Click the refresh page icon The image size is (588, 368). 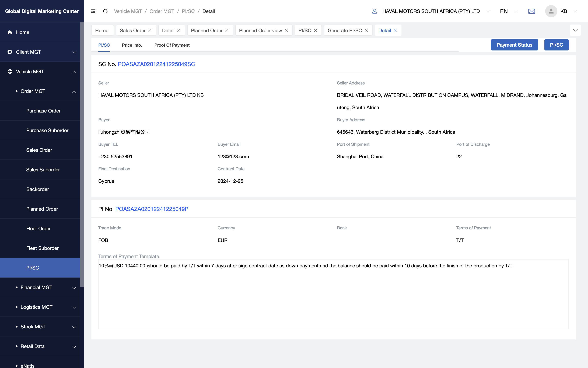tap(105, 11)
